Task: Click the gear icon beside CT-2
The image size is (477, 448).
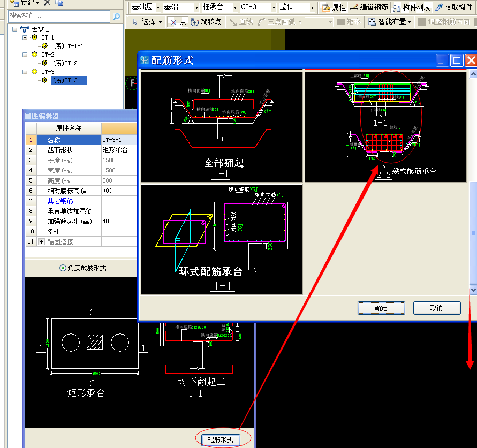Action: (x=34, y=55)
